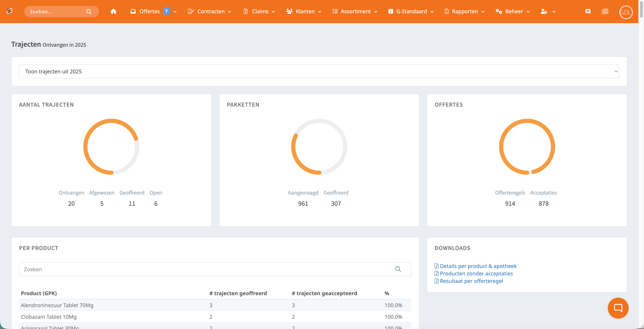Open the user security account menu icon
This screenshot has width=644, height=329.
548,12
